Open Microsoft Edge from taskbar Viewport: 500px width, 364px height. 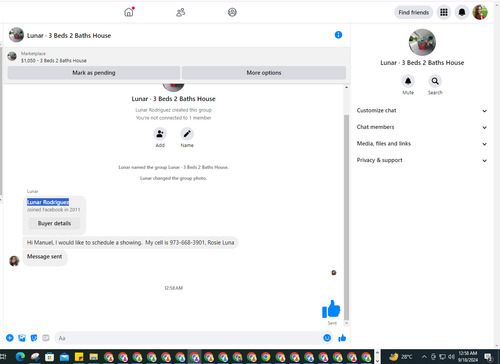coord(20,357)
